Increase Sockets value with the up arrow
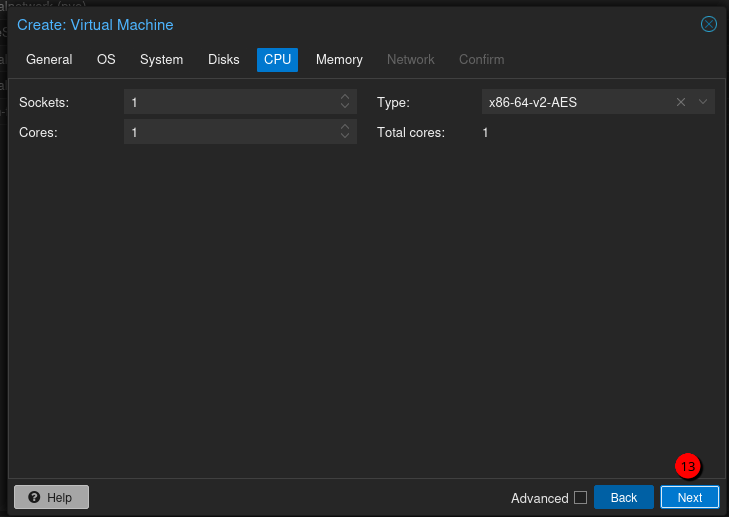This screenshot has height=517, width=729. point(345,97)
